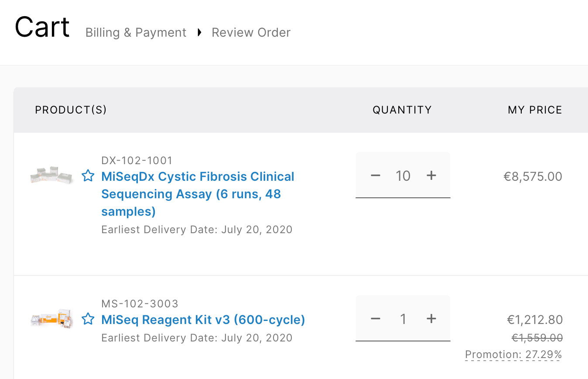
Task: Open MiSeq Reagent Kit v3 (600-cycle) link
Action: click(203, 320)
